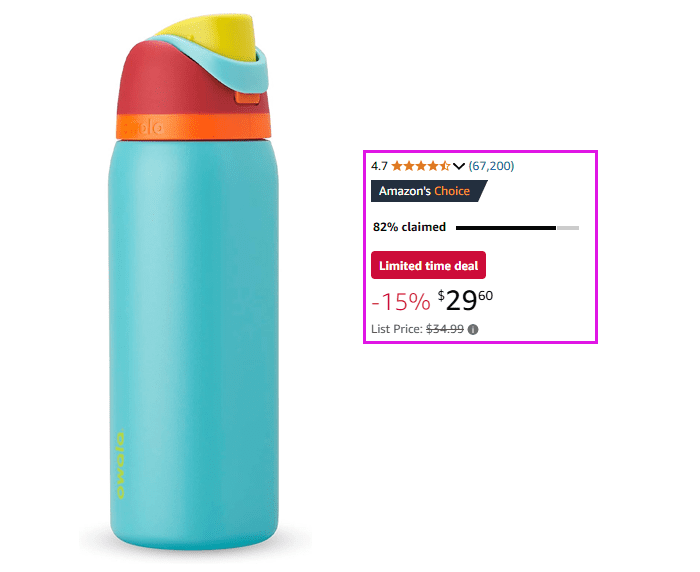Screen dimensions: 700x572
Task: Click the -15% discount text
Action: 401,301
